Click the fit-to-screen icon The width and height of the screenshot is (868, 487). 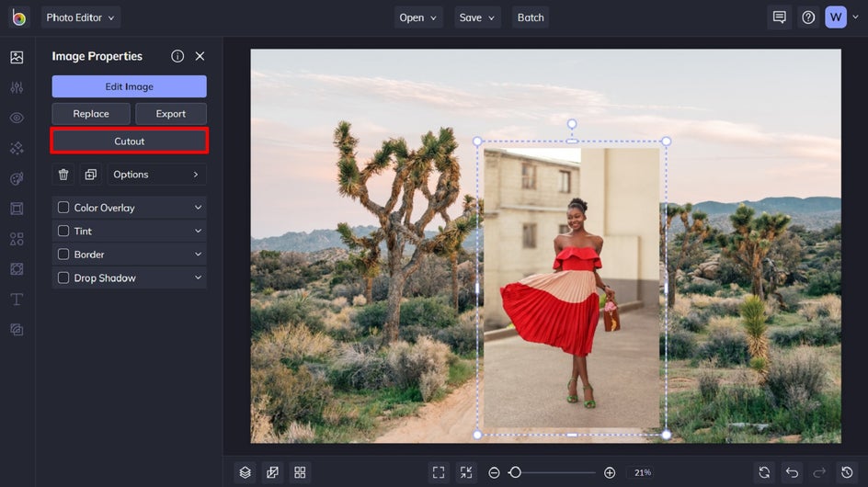tap(439, 472)
